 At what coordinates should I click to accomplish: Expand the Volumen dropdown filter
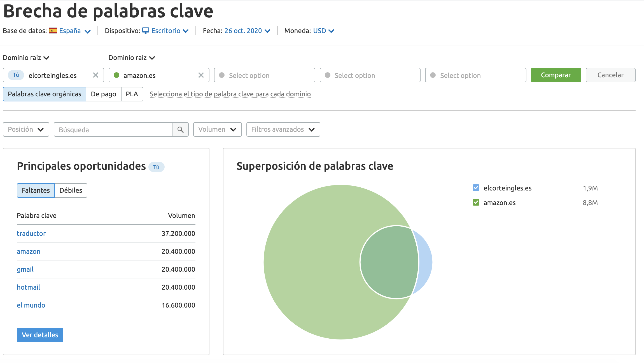(x=217, y=130)
